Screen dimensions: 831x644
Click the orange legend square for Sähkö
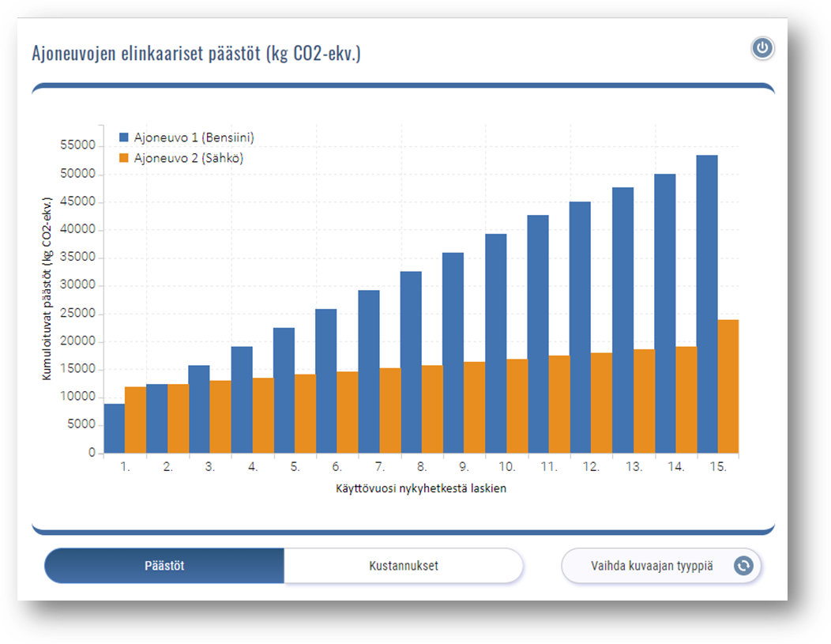pos(124,158)
